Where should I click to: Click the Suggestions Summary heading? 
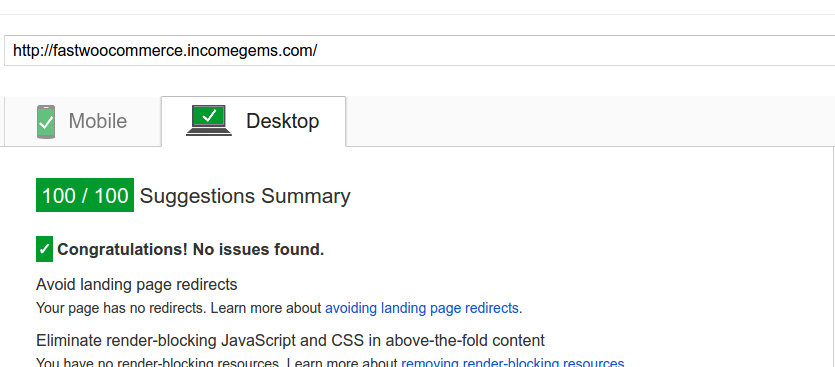click(x=245, y=196)
